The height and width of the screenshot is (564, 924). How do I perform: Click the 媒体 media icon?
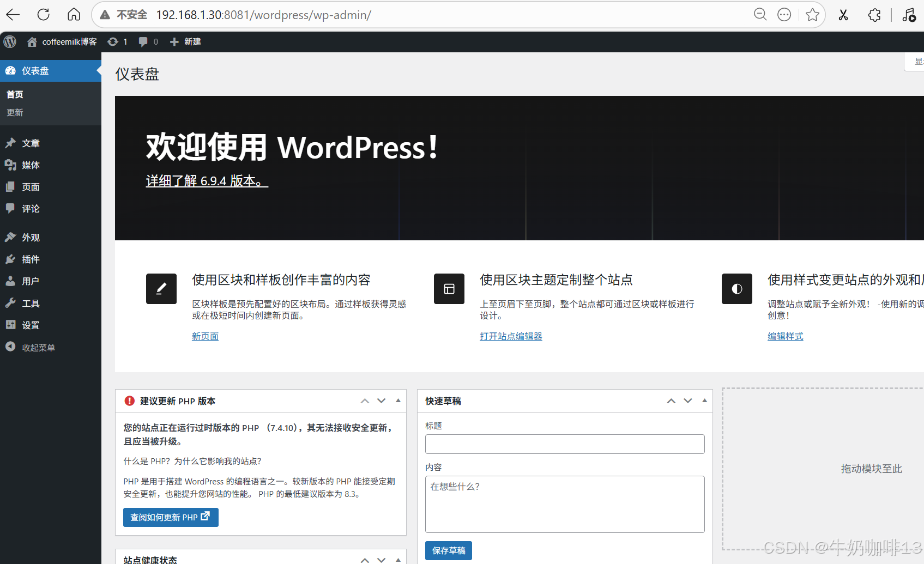(10, 165)
